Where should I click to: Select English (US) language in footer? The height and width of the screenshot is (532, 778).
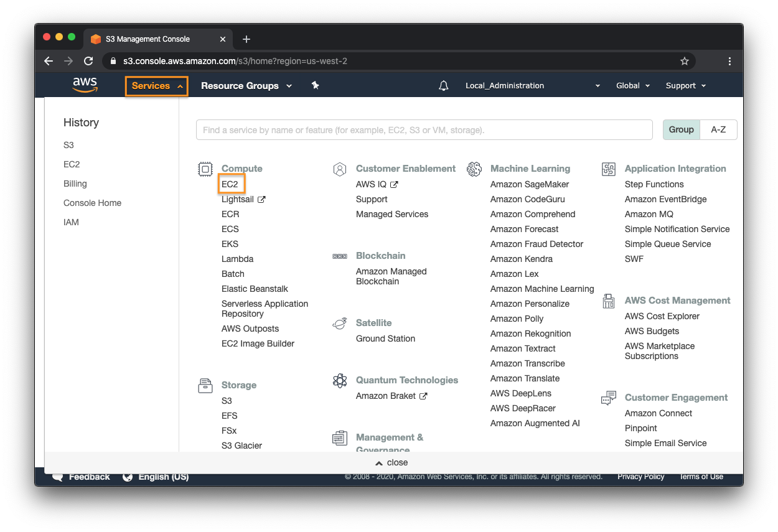[164, 477]
